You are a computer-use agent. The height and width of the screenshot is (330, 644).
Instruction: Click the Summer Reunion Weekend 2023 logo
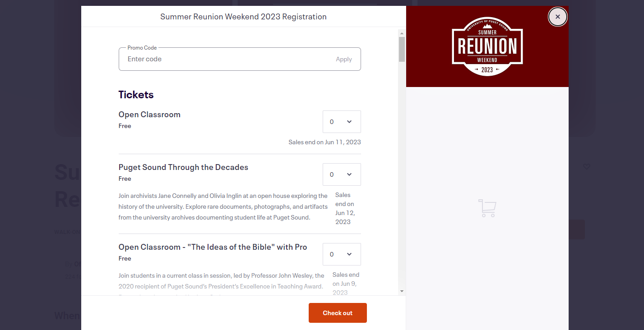click(x=487, y=46)
